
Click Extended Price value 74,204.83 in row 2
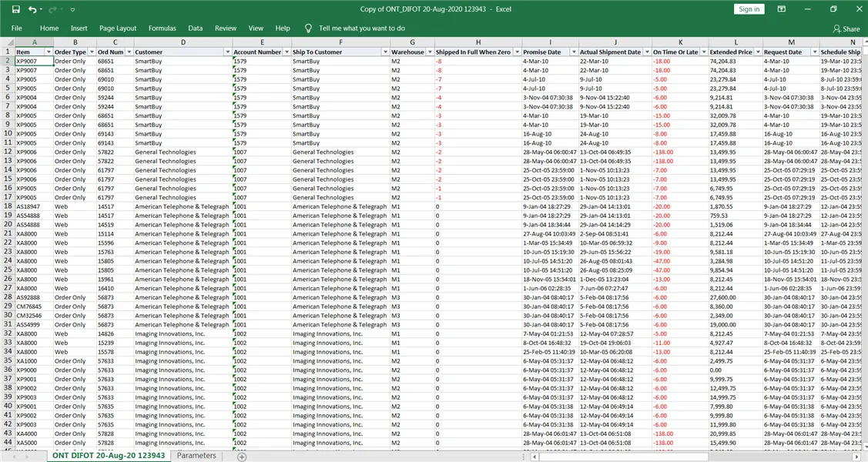(723, 62)
